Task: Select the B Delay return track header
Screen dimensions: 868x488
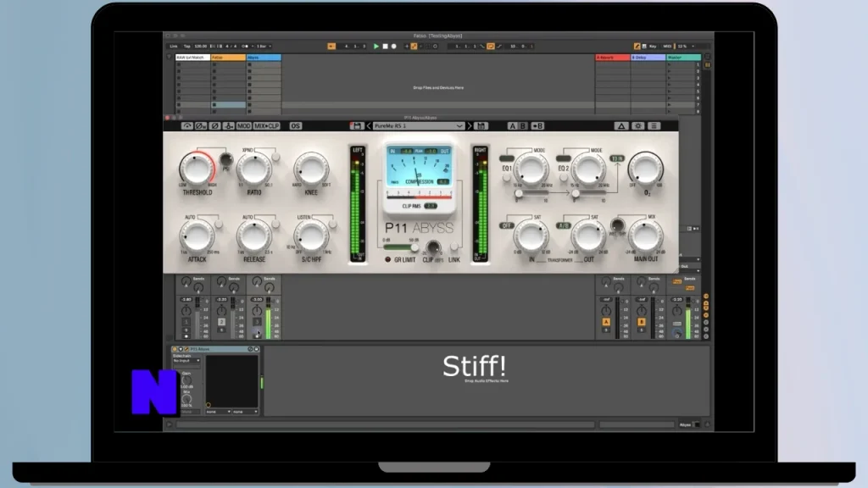Action: (x=648, y=58)
